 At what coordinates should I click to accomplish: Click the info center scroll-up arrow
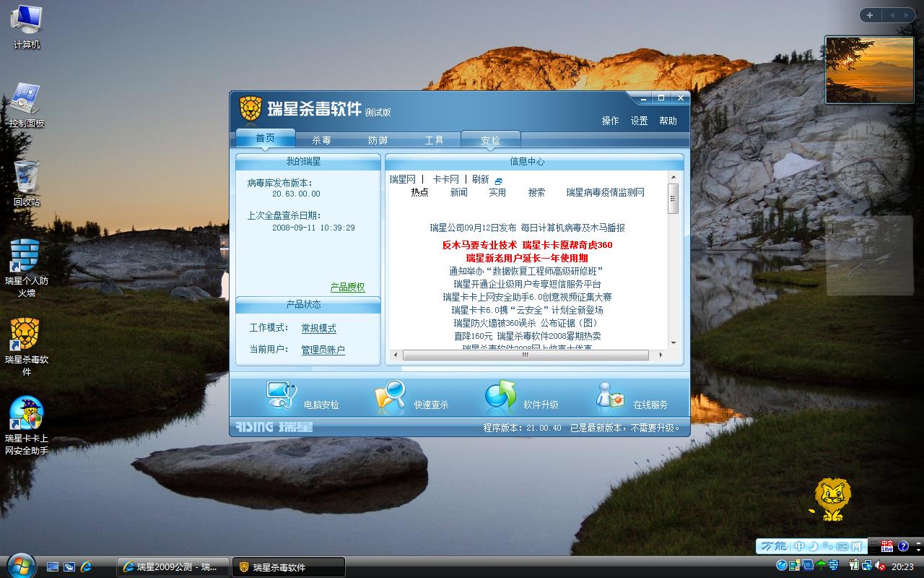point(674,177)
